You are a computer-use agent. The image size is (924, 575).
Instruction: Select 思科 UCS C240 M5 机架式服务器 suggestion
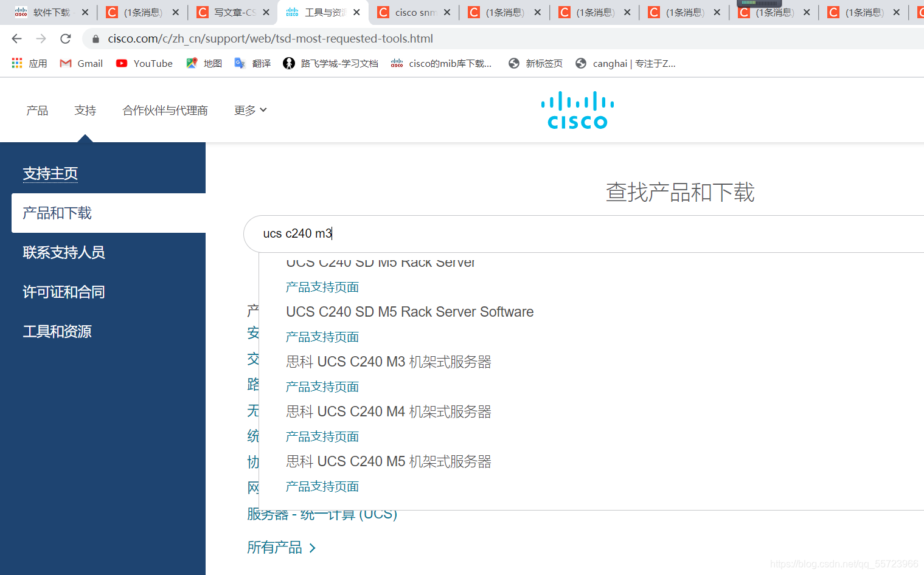[x=389, y=461]
